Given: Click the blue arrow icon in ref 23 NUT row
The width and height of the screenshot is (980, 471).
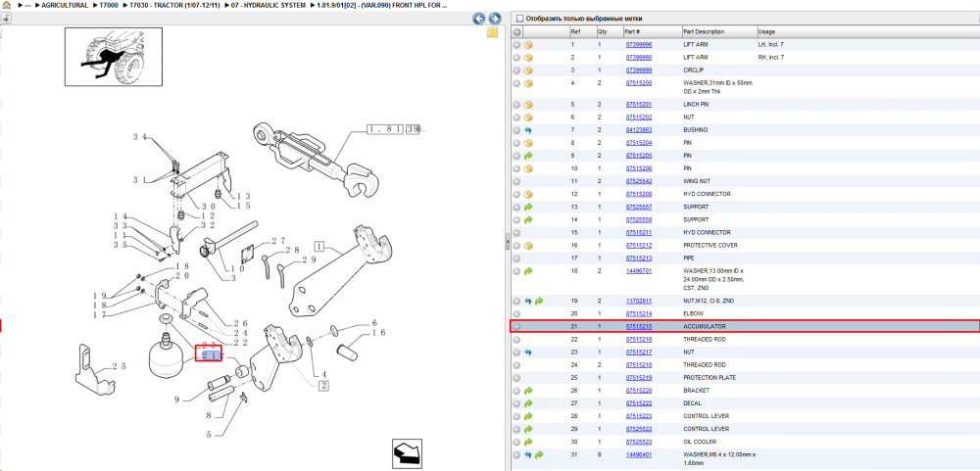Looking at the screenshot, I should (528, 353).
